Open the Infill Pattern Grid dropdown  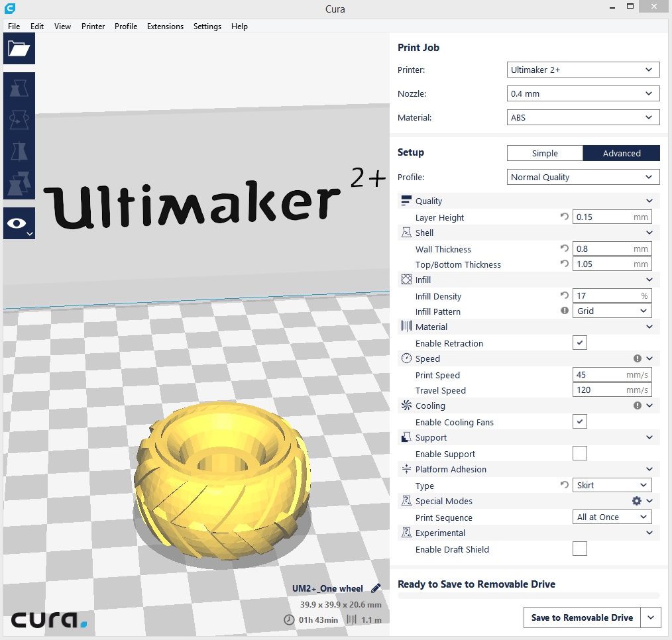(612, 311)
